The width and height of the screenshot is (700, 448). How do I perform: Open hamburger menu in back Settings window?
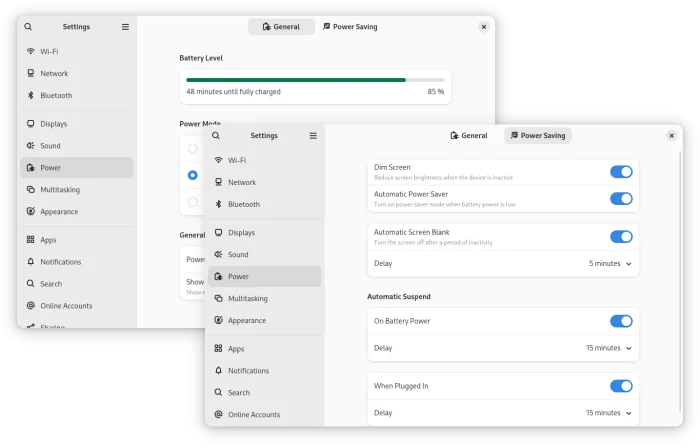coord(125,27)
